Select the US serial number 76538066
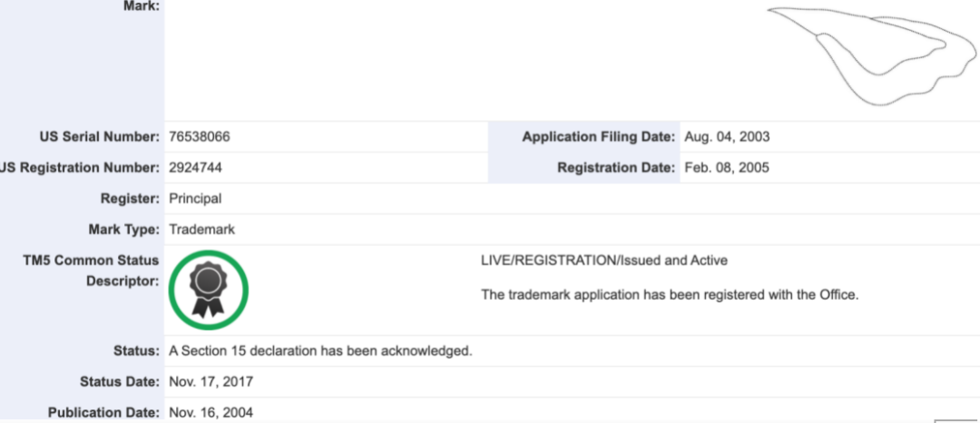 pyautogui.click(x=200, y=137)
